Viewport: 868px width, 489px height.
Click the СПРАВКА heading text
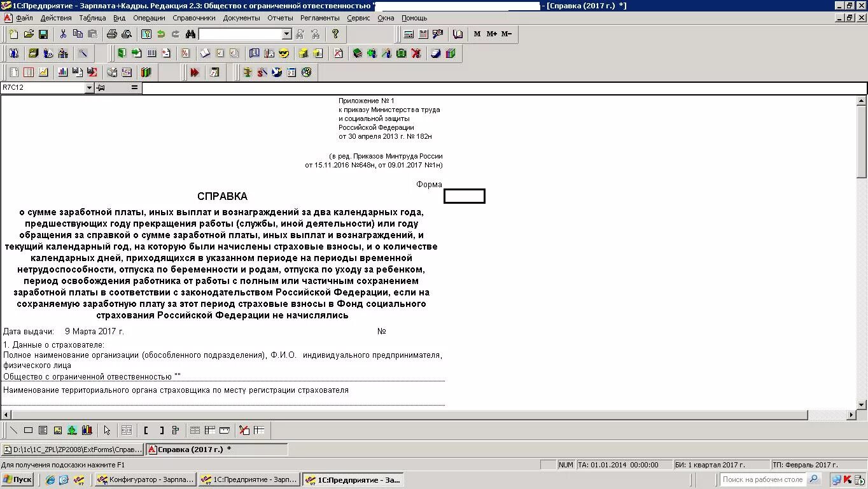click(x=222, y=196)
